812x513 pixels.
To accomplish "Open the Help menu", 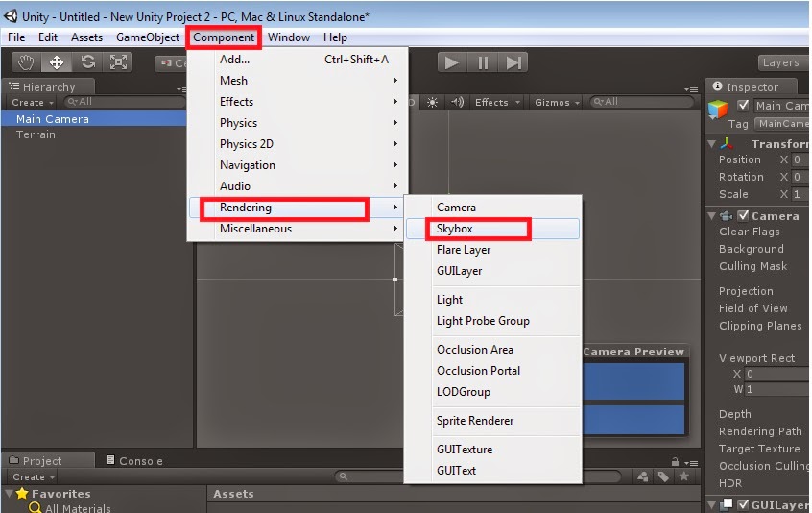I will pos(335,37).
